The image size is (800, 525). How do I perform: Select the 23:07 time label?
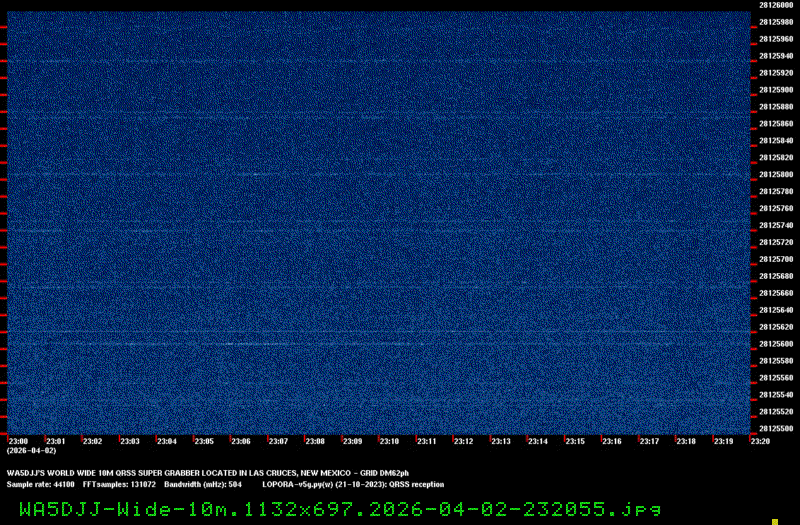pyautogui.click(x=278, y=441)
